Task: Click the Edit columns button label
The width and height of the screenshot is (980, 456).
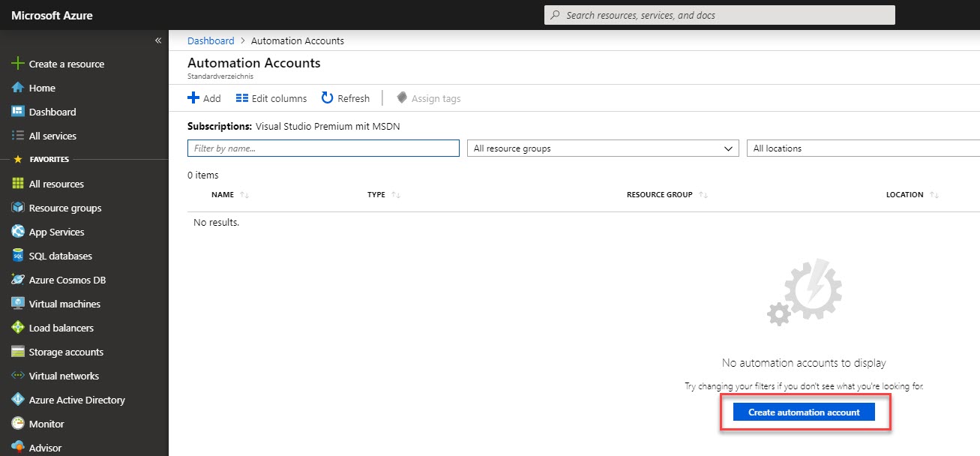Action: [x=279, y=98]
